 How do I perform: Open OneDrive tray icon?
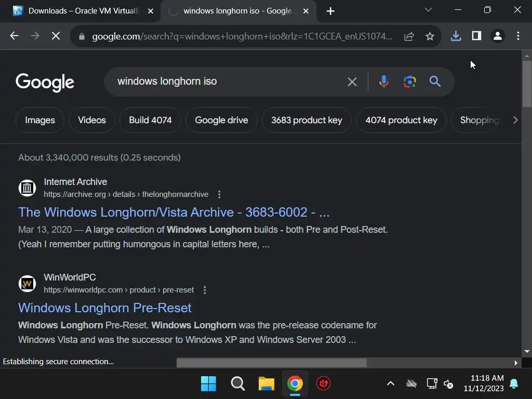click(411, 384)
